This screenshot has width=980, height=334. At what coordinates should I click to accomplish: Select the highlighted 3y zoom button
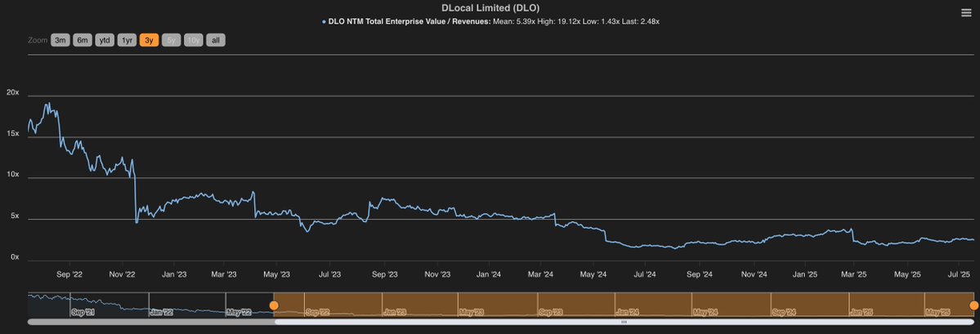(149, 40)
